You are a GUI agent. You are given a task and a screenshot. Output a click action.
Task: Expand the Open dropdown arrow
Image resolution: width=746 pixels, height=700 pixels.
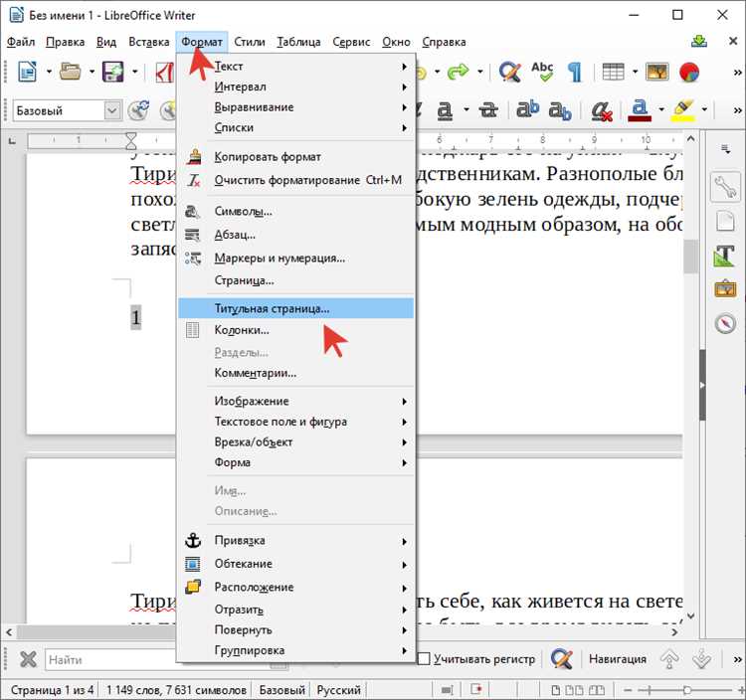click(92, 73)
